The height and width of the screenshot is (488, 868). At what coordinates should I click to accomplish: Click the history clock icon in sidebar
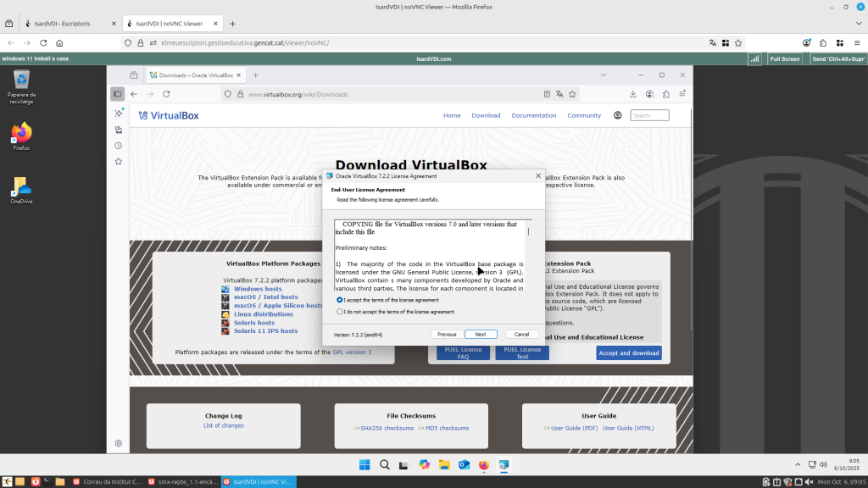pos(119,146)
